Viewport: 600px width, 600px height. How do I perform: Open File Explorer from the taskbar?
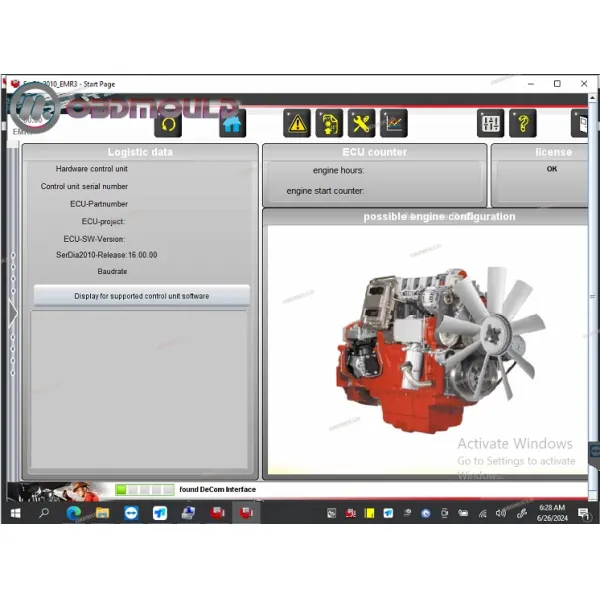pyautogui.click(x=102, y=513)
